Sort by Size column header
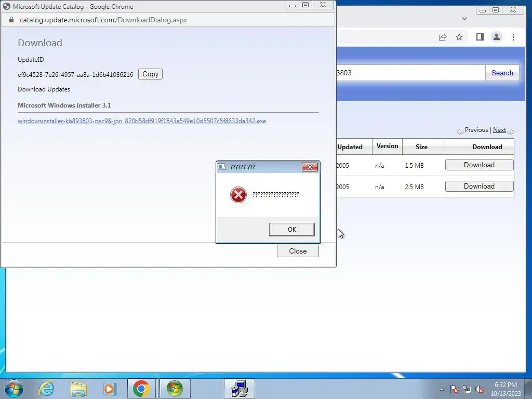This screenshot has width=532, height=399. tap(421, 147)
